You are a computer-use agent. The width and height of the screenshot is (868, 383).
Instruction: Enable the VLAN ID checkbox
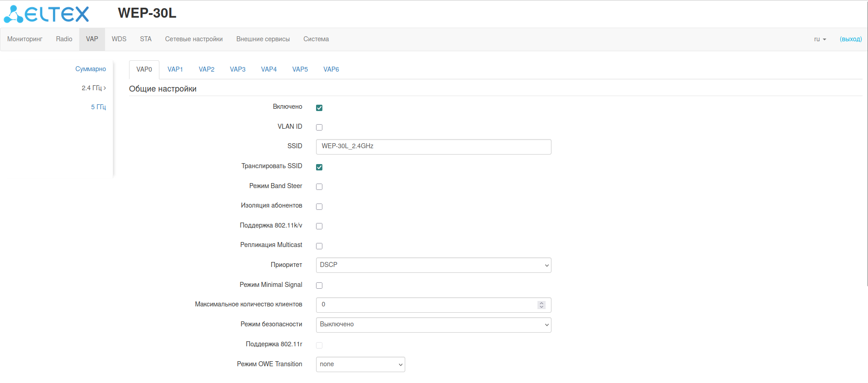coord(319,127)
